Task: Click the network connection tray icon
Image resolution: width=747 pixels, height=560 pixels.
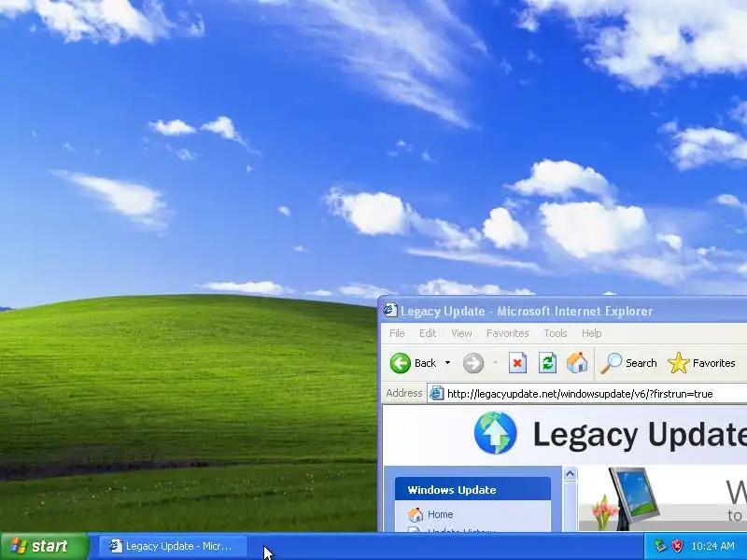Action: 660,546
